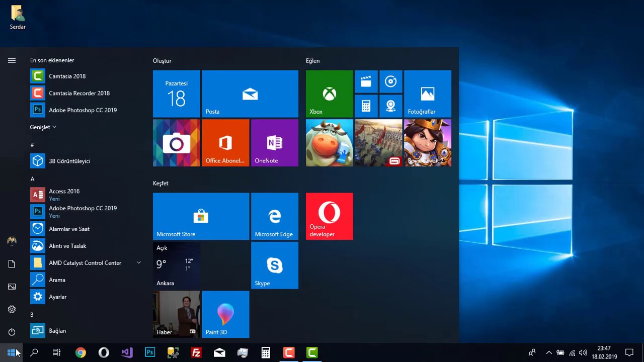Expand the Genişlet recently added list
Viewport: 644px width, 362px height.
(43, 127)
